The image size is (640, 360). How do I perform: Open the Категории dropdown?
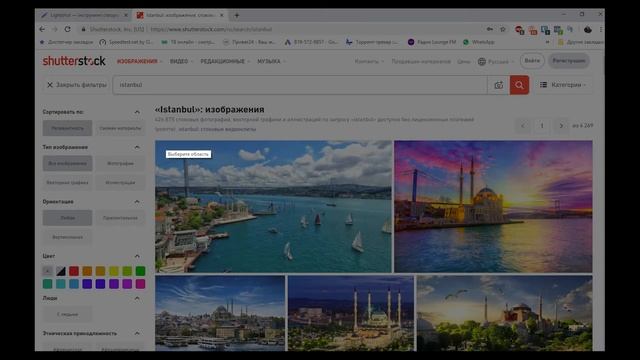tap(563, 85)
